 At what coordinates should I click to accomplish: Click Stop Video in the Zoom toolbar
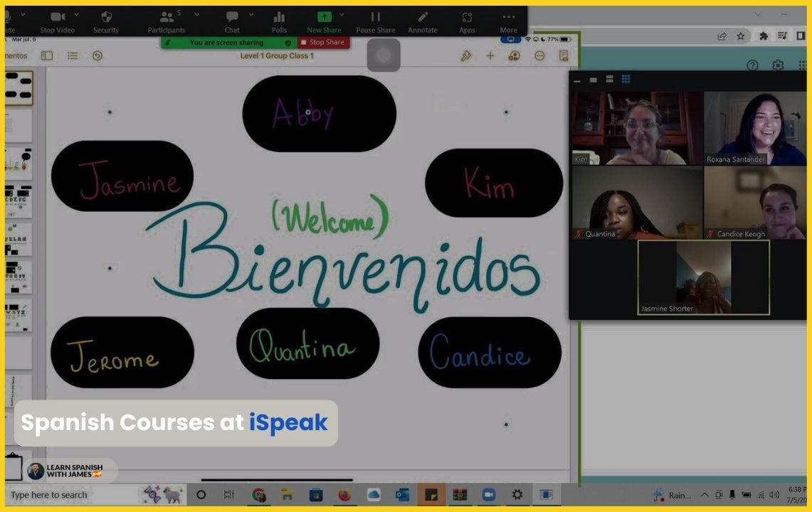57,21
